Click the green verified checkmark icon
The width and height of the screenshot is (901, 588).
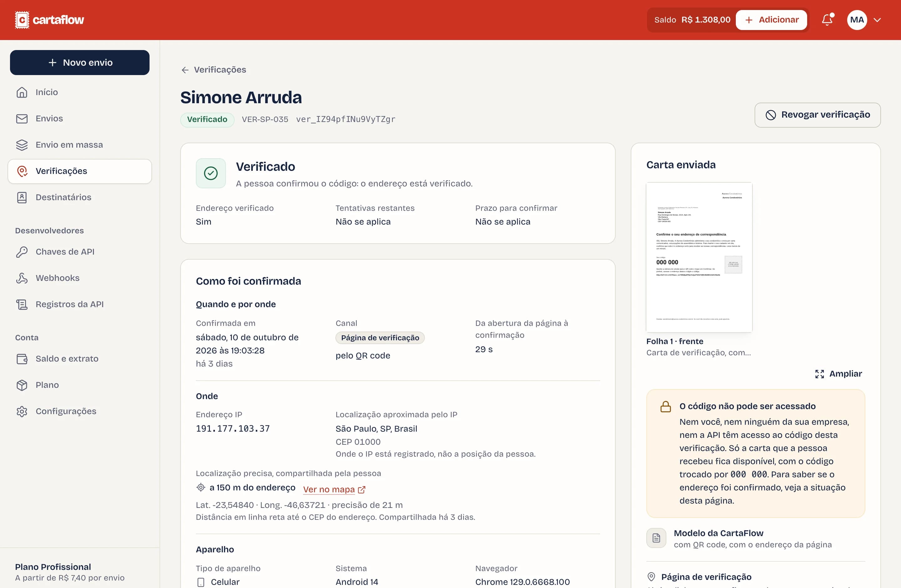pyautogui.click(x=211, y=173)
